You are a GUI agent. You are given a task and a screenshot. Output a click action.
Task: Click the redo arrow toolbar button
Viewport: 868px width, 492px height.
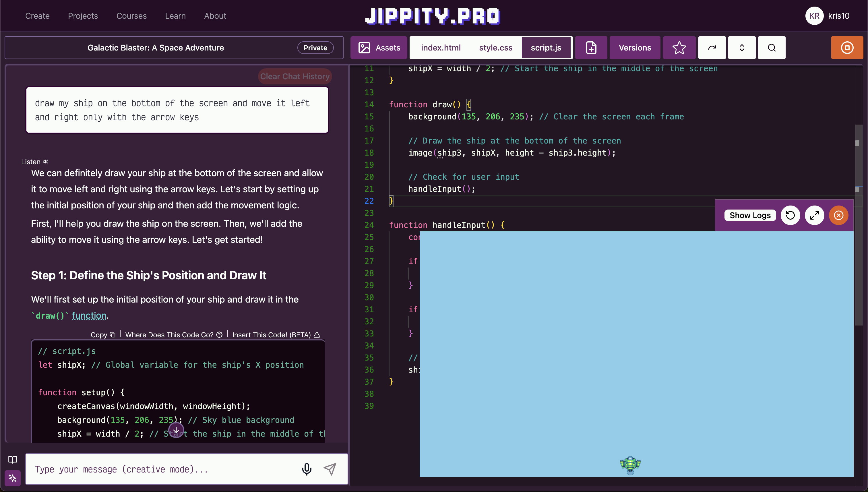(x=712, y=48)
